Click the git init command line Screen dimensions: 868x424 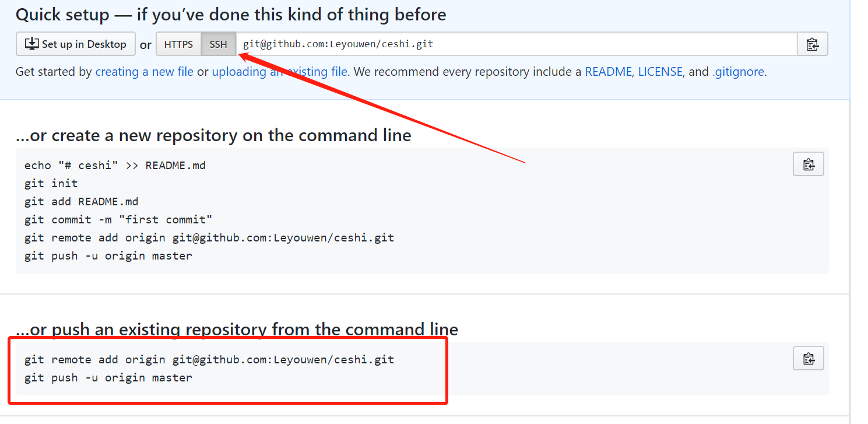coord(51,184)
